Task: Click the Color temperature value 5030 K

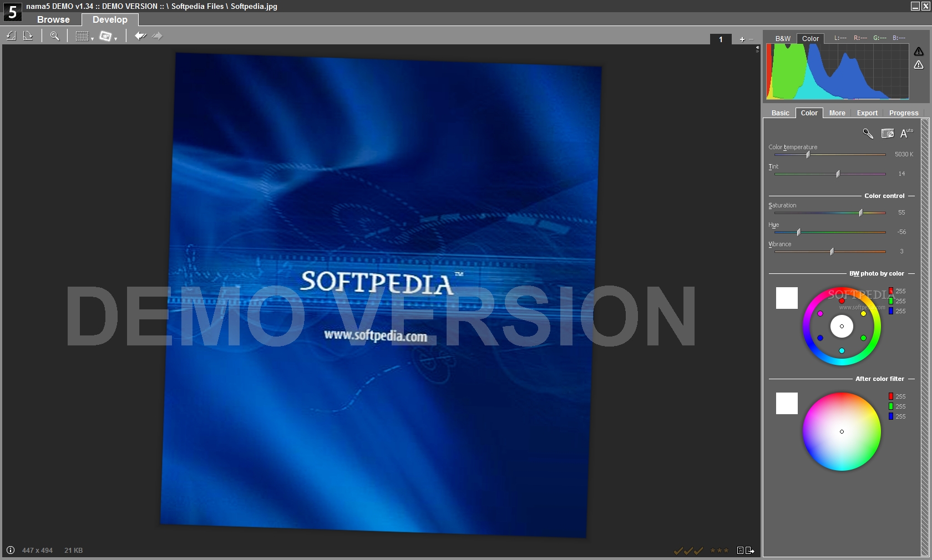Action: (904, 154)
